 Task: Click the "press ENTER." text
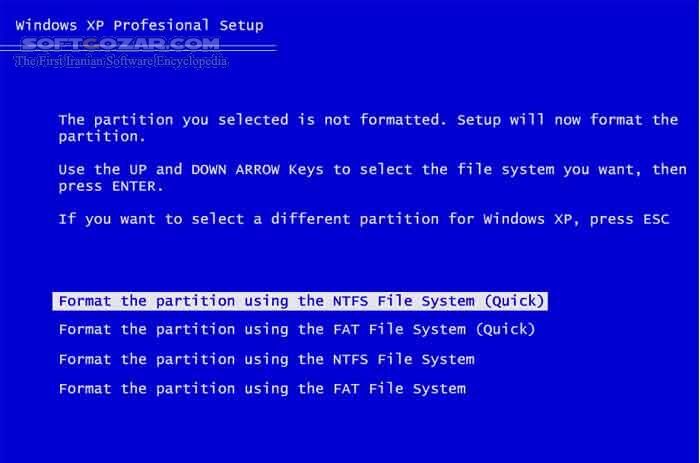(x=106, y=186)
